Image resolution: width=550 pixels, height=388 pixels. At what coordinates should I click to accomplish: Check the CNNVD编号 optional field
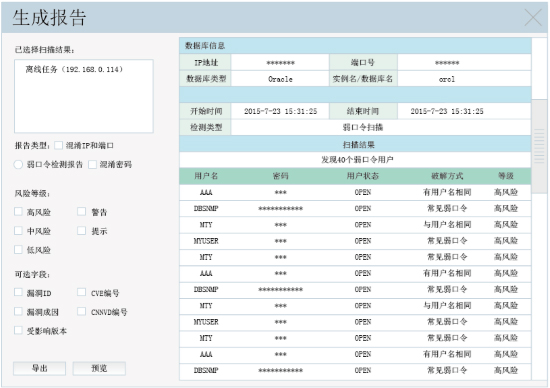tap(81, 311)
